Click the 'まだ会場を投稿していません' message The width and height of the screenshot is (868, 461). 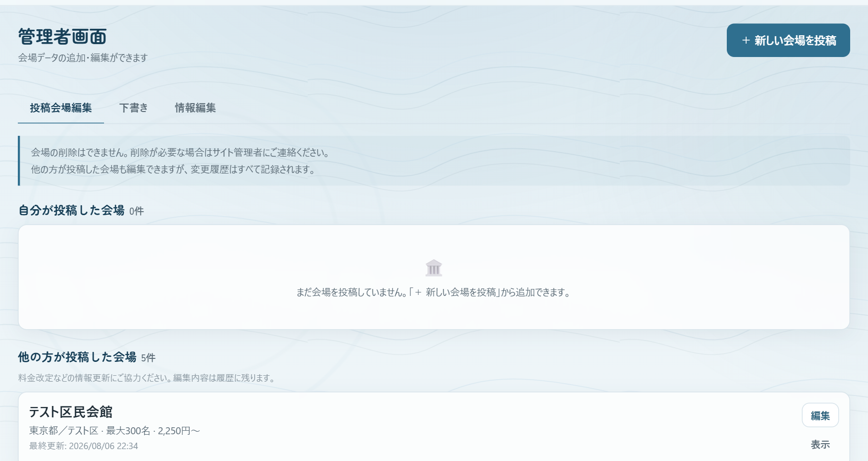(434, 292)
